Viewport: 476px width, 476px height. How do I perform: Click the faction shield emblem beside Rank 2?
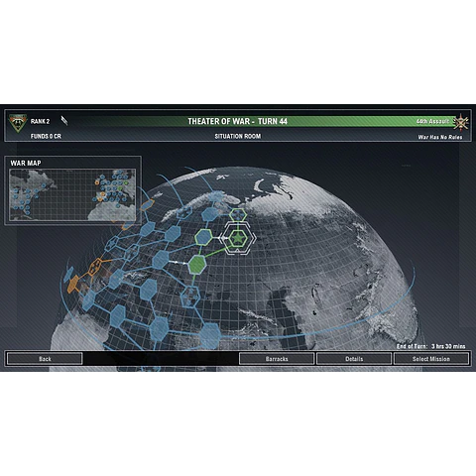click(18, 123)
